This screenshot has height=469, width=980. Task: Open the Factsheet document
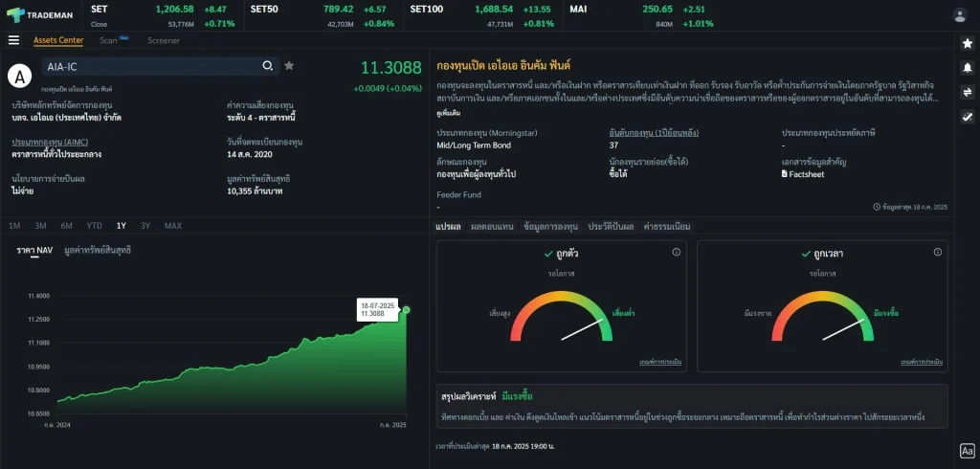pyautogui.click(x=803, y=174)
